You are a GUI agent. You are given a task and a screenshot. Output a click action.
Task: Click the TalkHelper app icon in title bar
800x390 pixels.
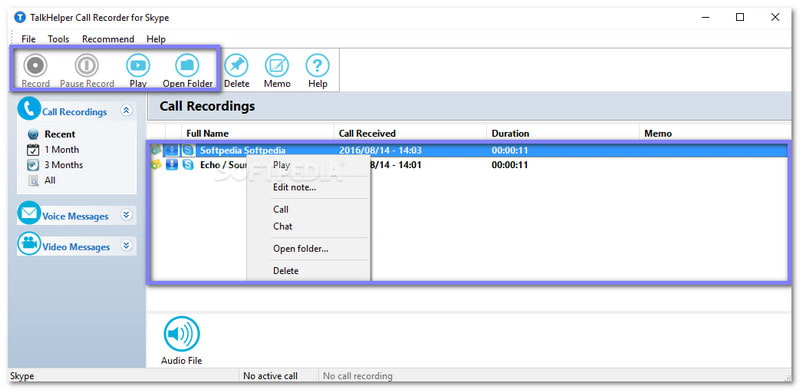20,17
